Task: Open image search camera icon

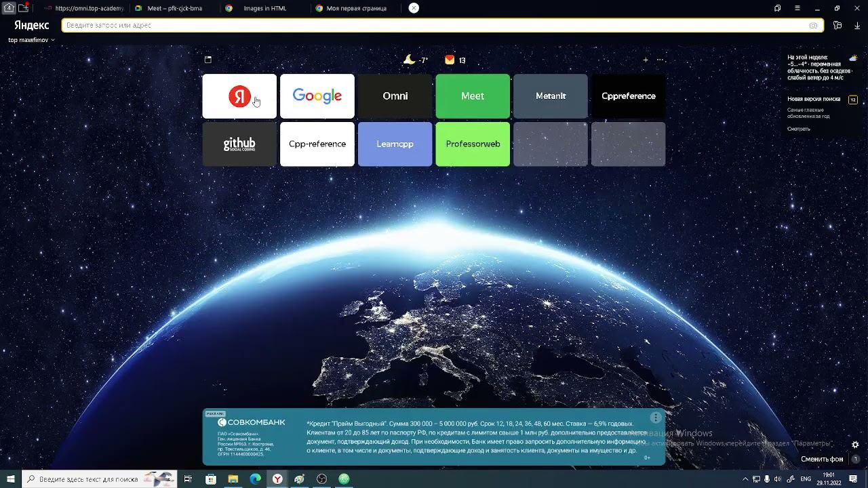Action: point(813,25)
